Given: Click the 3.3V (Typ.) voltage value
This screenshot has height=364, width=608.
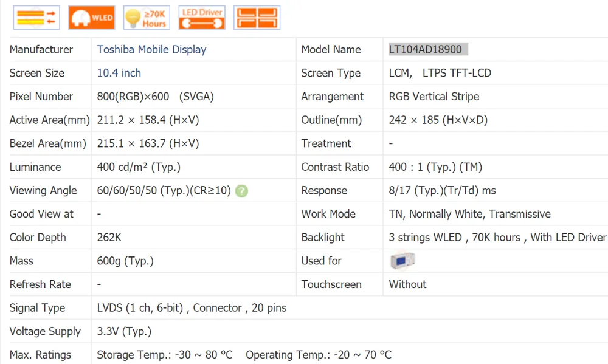Looking at the screenshot, I should 124,331.
